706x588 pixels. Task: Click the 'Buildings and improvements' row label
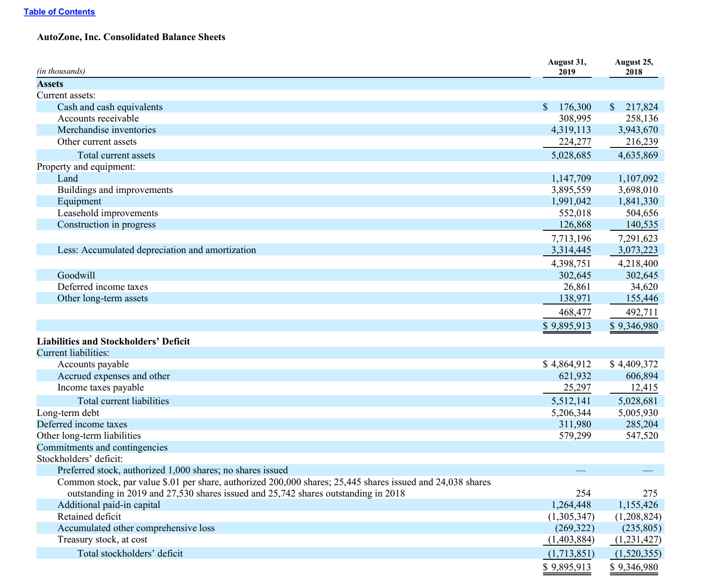(115, 190)
